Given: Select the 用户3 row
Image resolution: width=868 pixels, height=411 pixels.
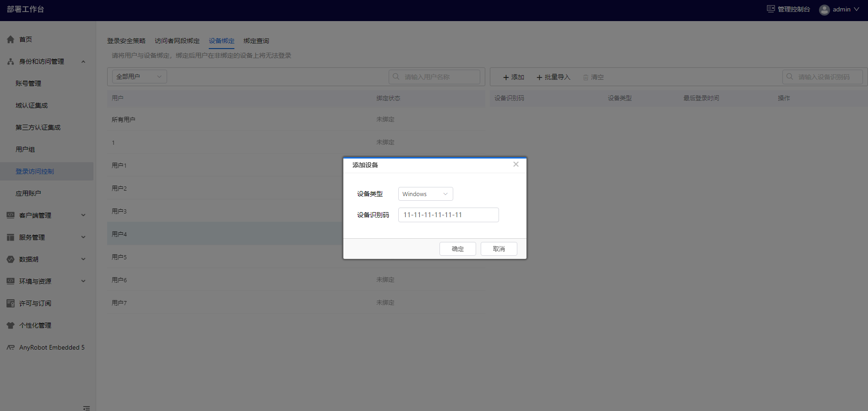Looking at the screenshot, I should pos(296,211).
